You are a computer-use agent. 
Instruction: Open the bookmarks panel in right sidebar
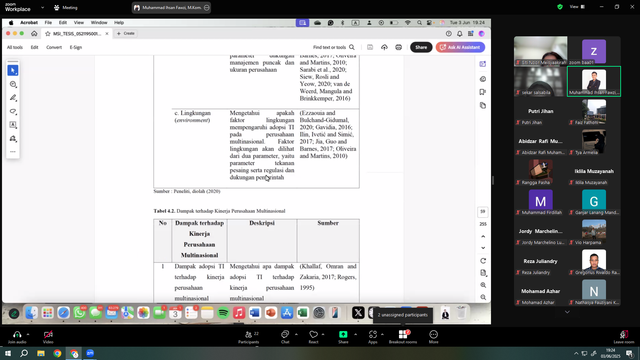483,92
